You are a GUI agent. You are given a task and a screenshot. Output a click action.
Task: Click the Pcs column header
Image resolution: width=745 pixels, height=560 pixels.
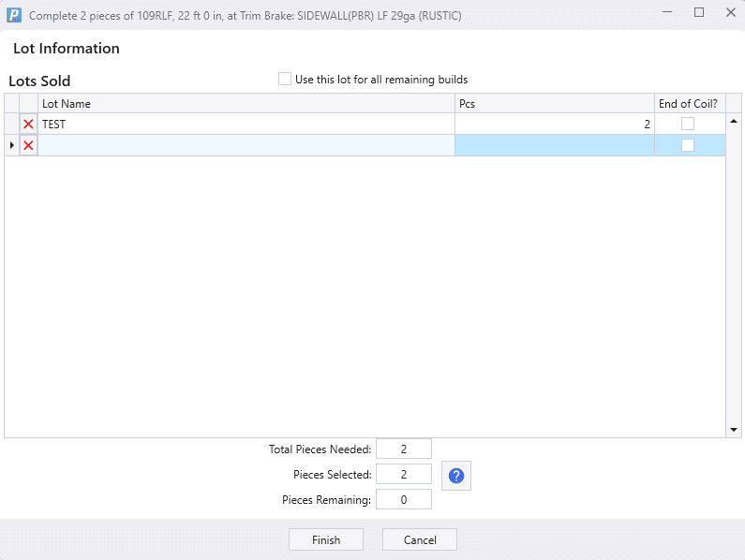click(553, 104)
